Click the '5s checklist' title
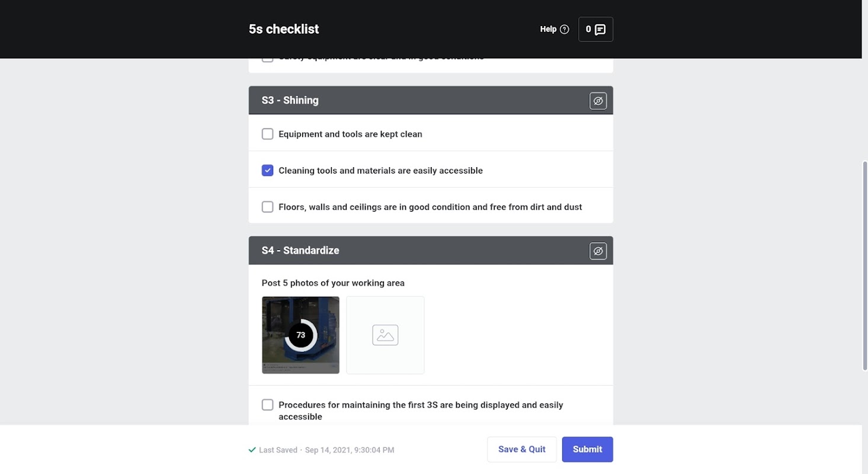Image resolution: width=868 pixels, height=474 pixels. coord(284,29)
